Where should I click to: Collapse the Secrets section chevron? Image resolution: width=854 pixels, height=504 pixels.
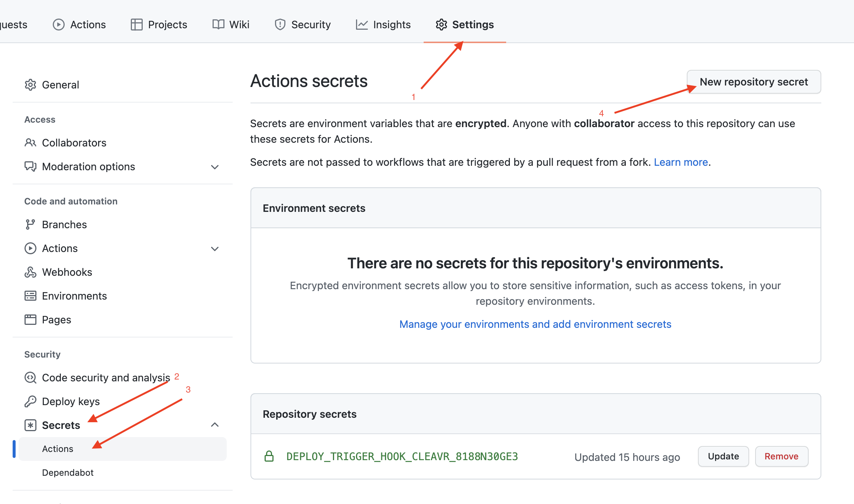(x=215, y=425)
